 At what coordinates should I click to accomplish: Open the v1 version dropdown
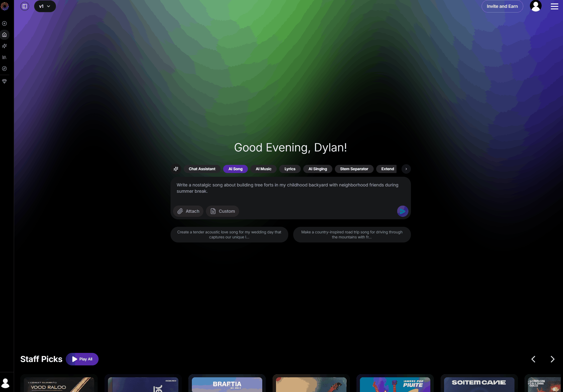45,6
